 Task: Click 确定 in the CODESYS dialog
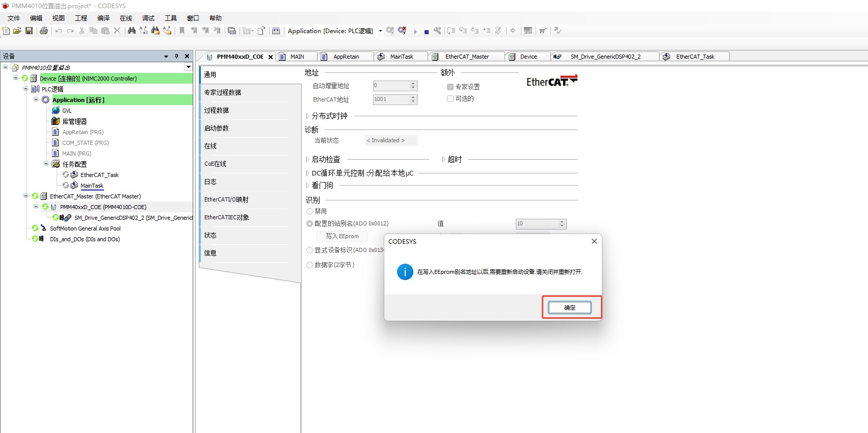pyautogui.click(x=570, y=308)
